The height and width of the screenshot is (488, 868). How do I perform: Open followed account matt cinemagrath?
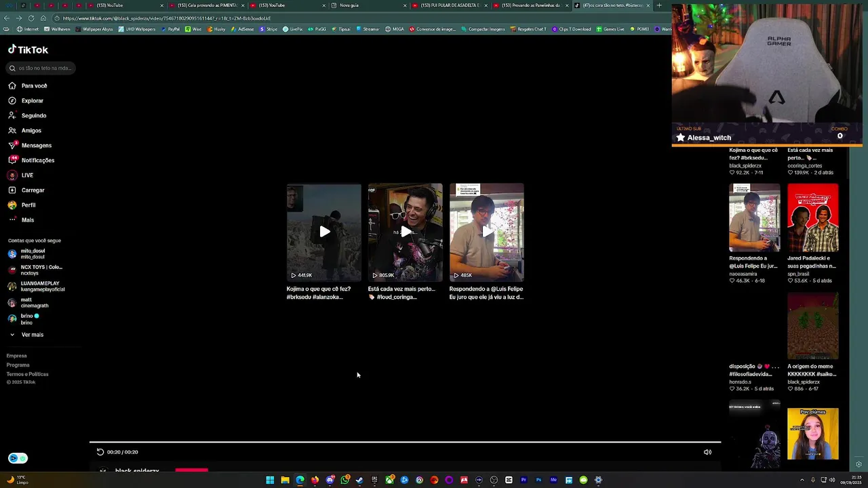(x=28, y=302)
